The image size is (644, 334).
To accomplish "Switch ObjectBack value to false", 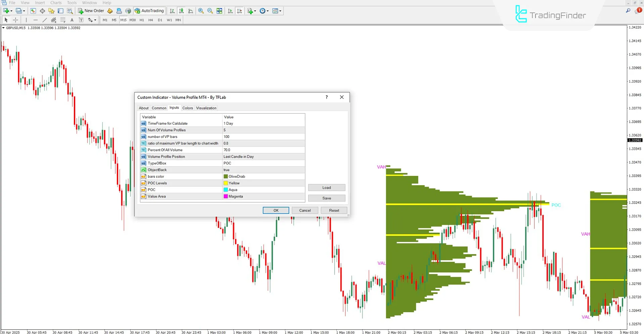I will (263, 170).
